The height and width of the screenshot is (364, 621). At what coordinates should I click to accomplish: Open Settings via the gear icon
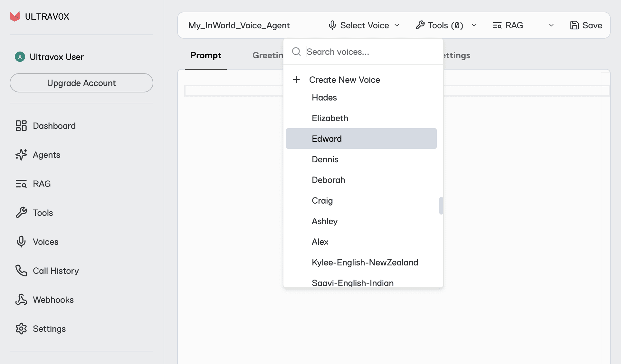point(21,329)
